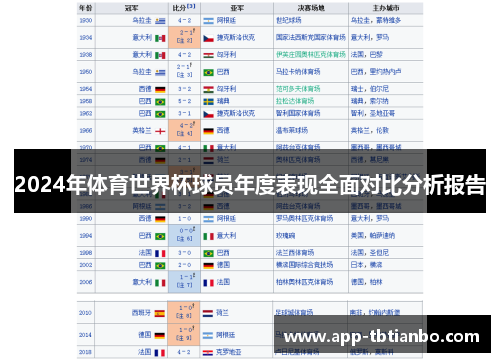This screenshot has width=500, height=362.
Task: Open the 玫瑰碗 venue link in the 1994 row
Action: point(285,236)
